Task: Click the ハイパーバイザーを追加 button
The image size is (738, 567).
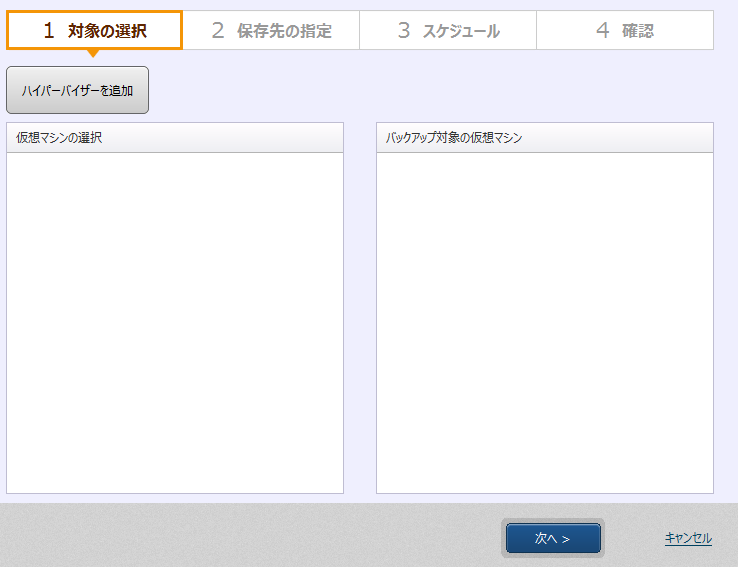Action: pyautogui.click(x=77, y=90)
